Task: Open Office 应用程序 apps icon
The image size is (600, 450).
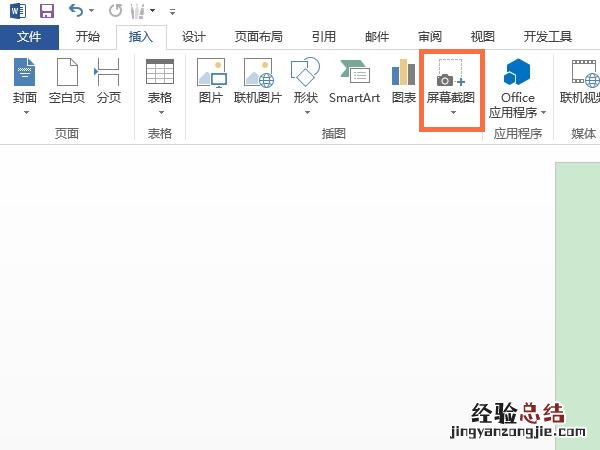Action: coord(517,72)
